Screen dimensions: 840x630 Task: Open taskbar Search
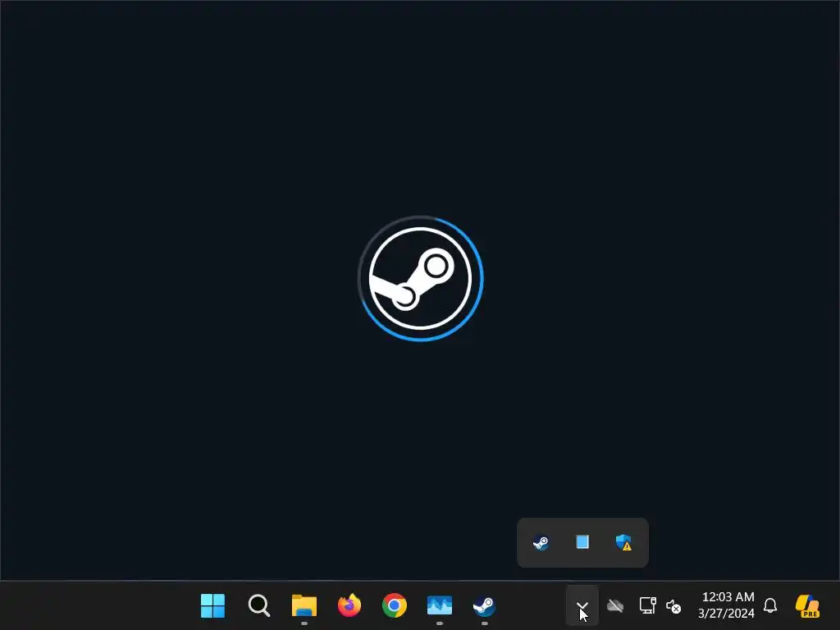pos(258,606)
